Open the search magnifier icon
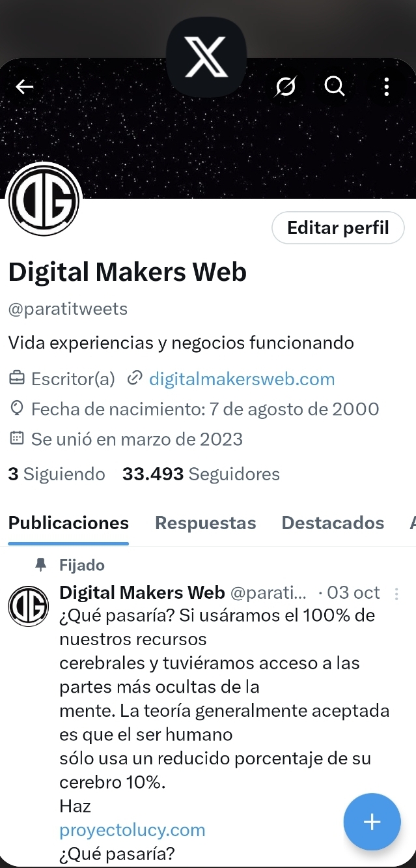This screenshot has height=868, width=416. click(335, 85)
